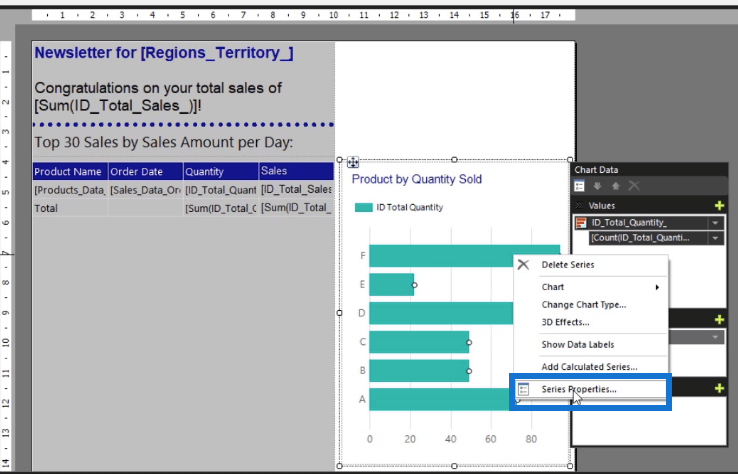Click the green plus in bottom Chart Data section
The image size is (738, 474).
[719, 388]
